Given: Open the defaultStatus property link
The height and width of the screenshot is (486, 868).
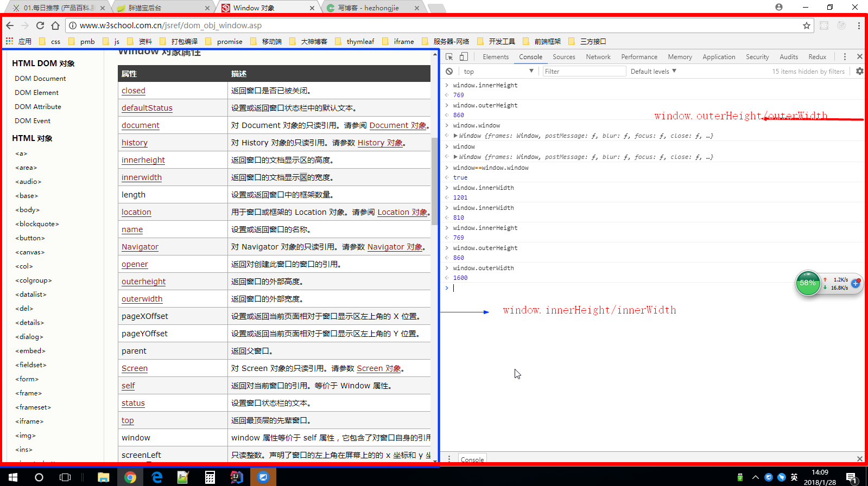Looking at the screenshot, I should (147, 108).
